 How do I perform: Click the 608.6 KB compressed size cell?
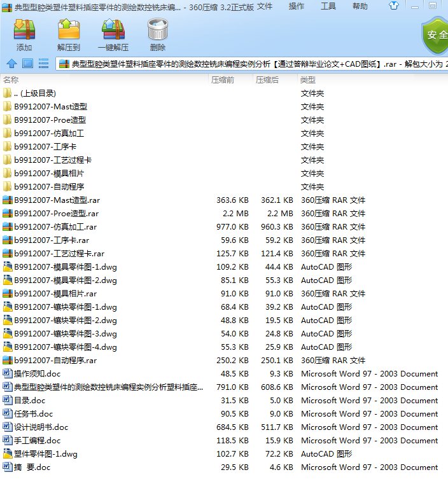click(277, 387)
